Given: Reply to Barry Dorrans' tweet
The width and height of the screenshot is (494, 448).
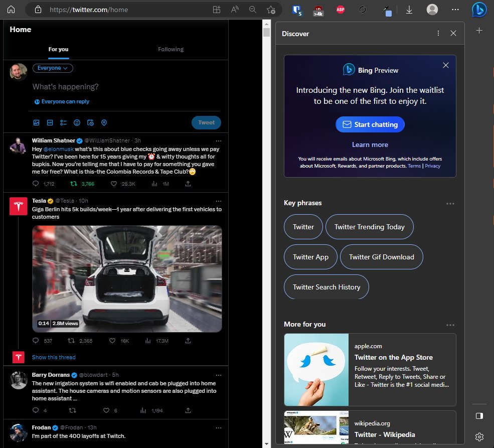Looking at the screenshot, I should (36, 410).
